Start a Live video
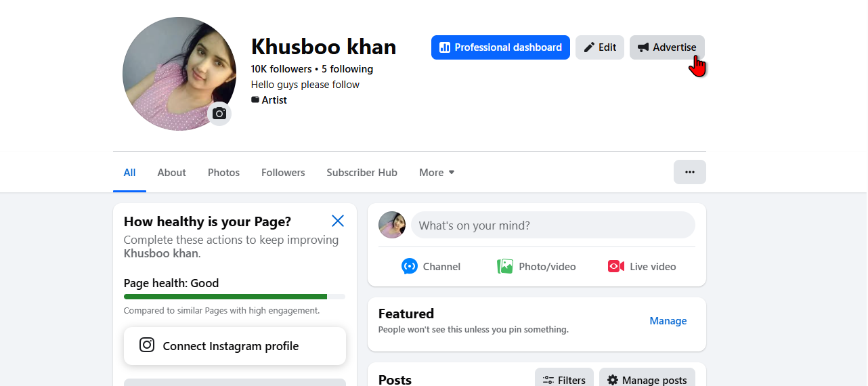 tap(642, 266)
